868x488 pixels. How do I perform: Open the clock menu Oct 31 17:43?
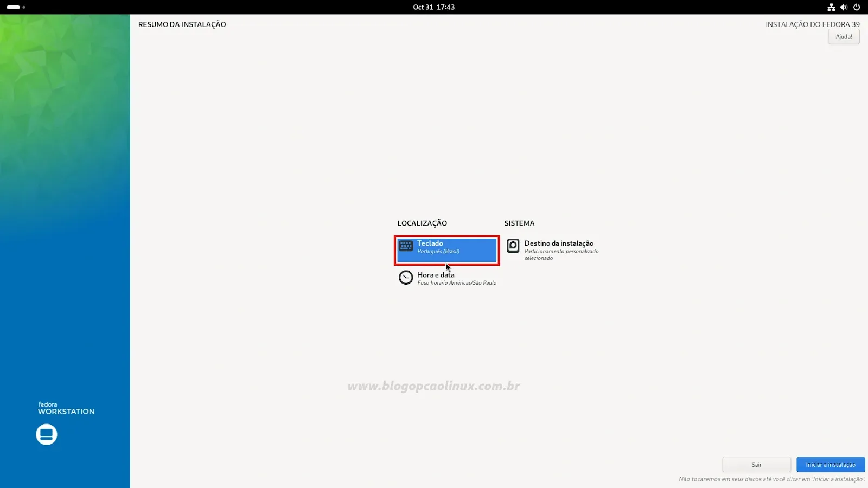click(x=433, y=7)
